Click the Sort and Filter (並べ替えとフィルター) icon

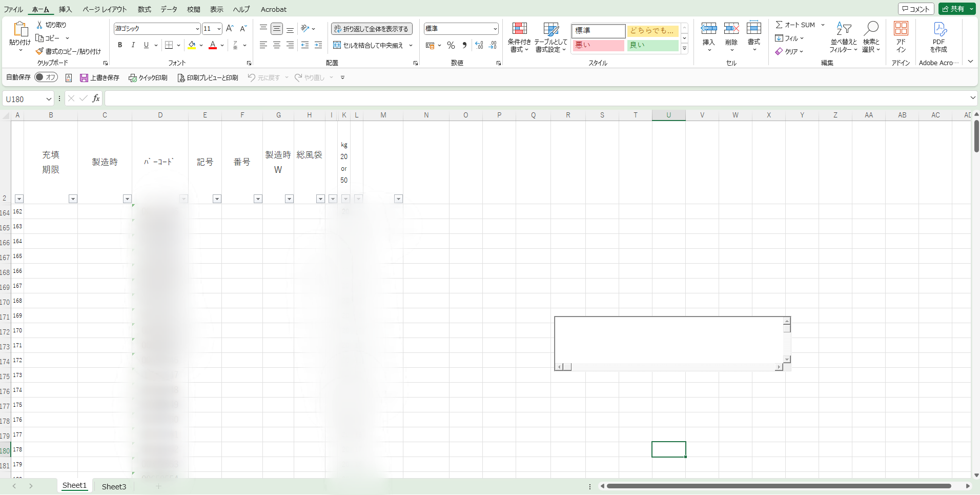843,29
